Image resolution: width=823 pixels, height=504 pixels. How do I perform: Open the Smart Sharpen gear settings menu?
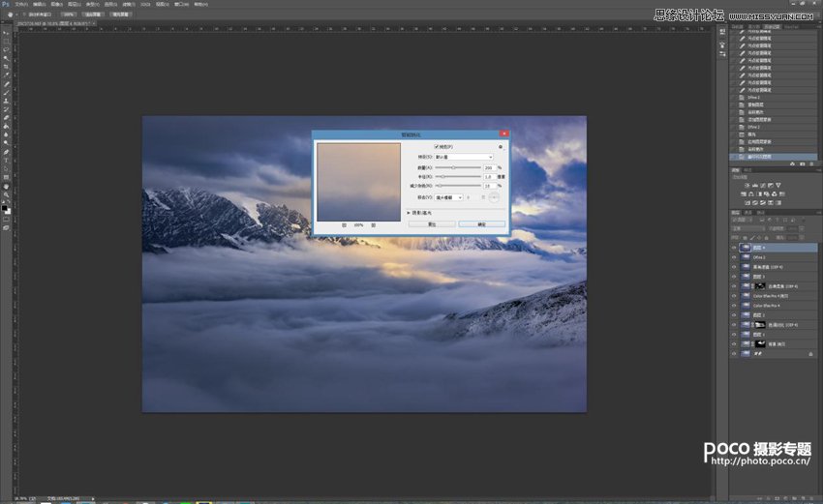[501, 147]
